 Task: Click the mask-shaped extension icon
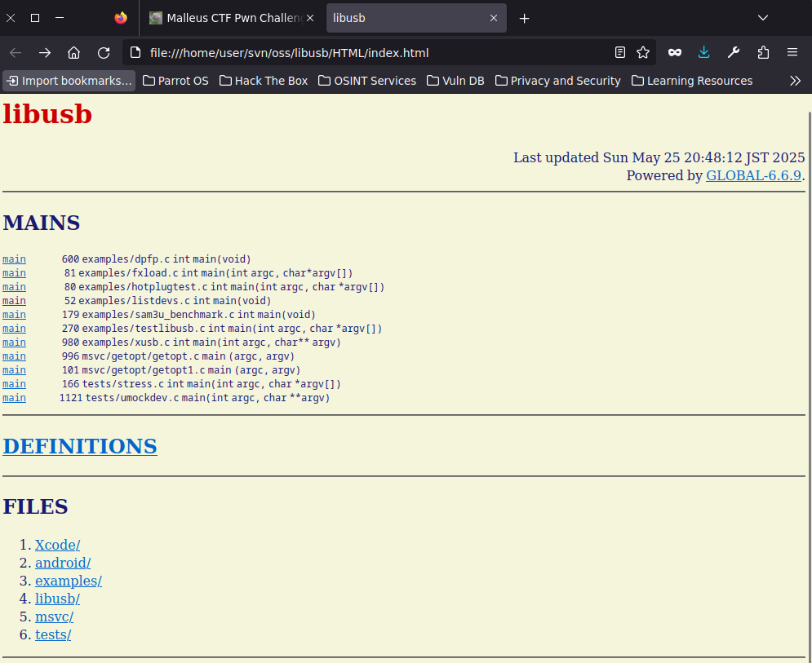[x=674, y=51]
